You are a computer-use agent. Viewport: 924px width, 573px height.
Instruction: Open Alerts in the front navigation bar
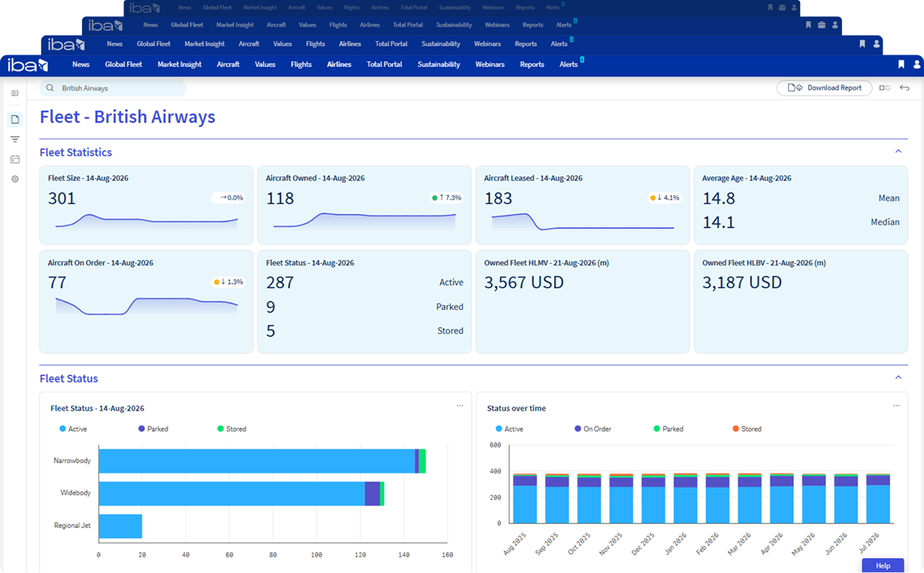[568, 65]
